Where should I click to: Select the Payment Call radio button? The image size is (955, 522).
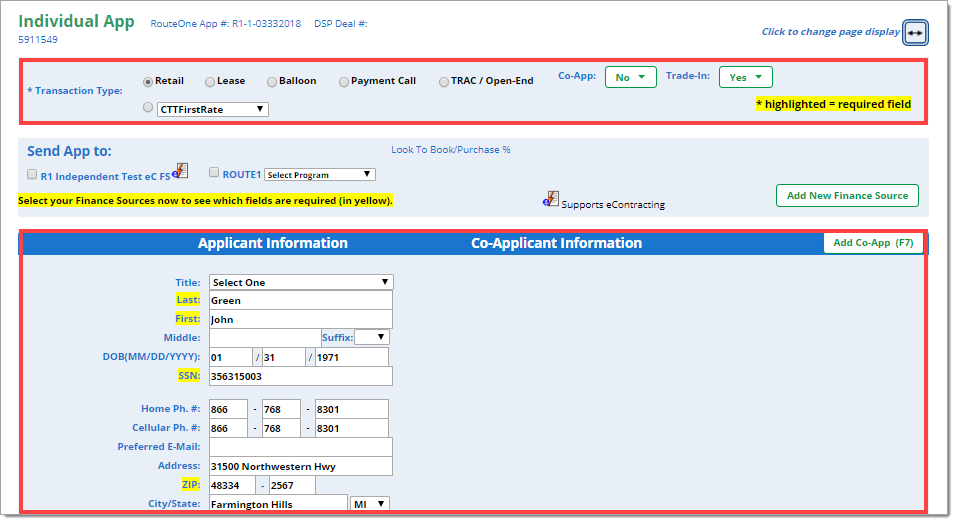[344, 82]
